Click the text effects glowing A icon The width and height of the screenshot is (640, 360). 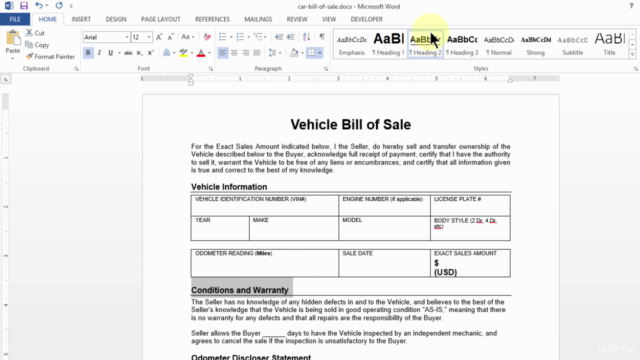click(167, 53)
